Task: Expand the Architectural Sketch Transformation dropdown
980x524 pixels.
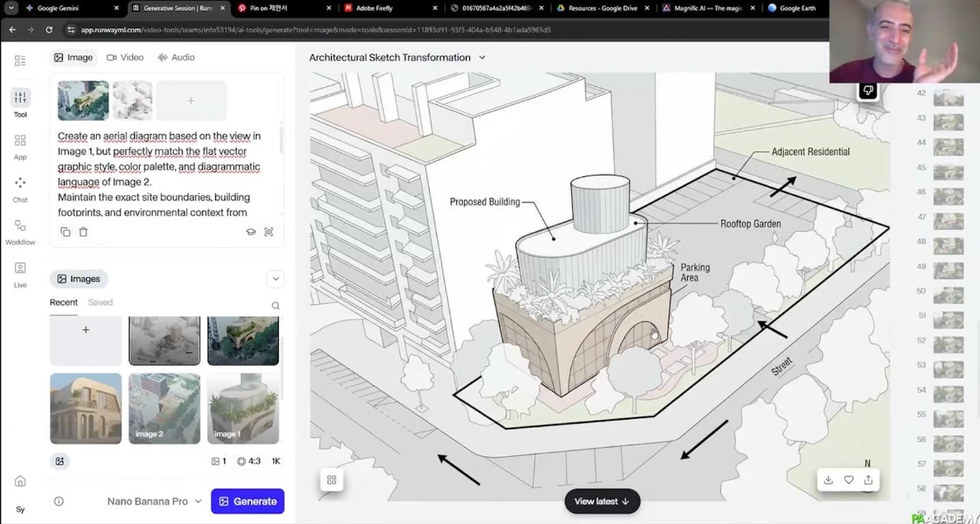Action: pyautogui.click(x=482, y=58)
